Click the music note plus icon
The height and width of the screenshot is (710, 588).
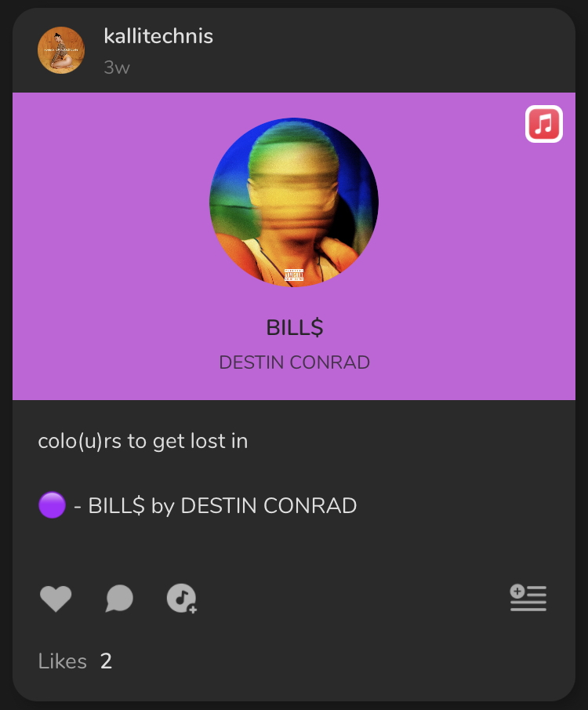pyautogui.click(x=182, y=599)
